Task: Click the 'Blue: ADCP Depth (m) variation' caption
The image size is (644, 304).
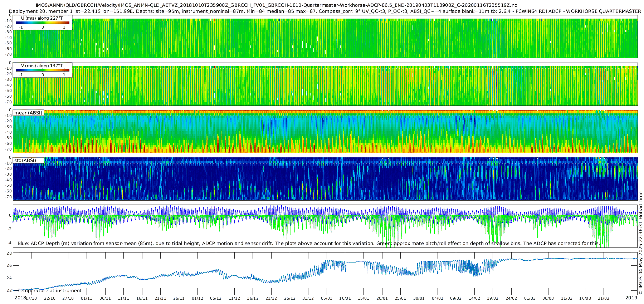Action: click(308, 243)
